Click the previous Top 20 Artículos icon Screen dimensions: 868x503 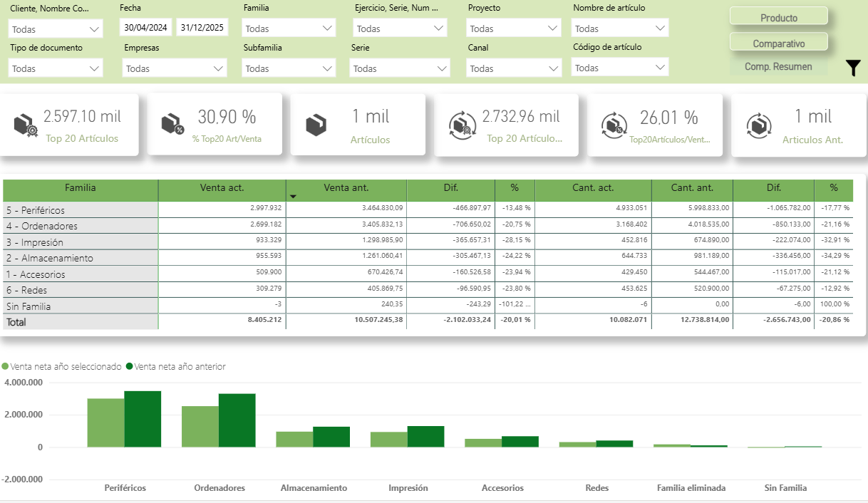pos(462,125)
